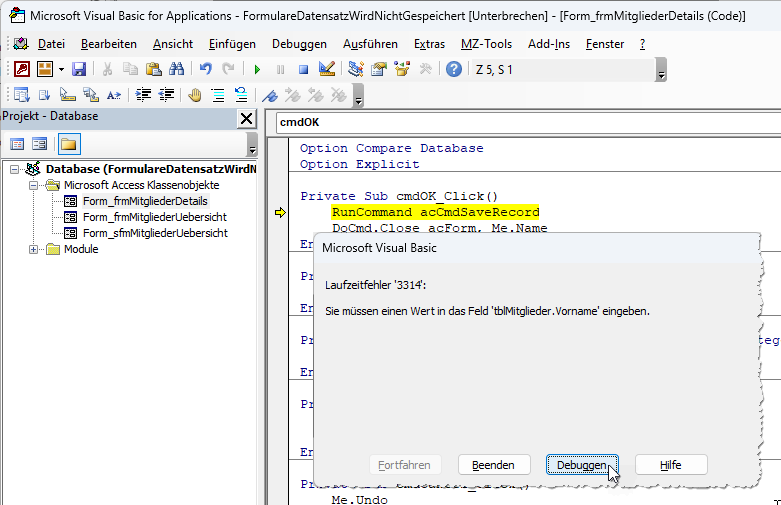781x505 pixels.
Task: Open the Einfügen menu
Action: tap(232, 44)
